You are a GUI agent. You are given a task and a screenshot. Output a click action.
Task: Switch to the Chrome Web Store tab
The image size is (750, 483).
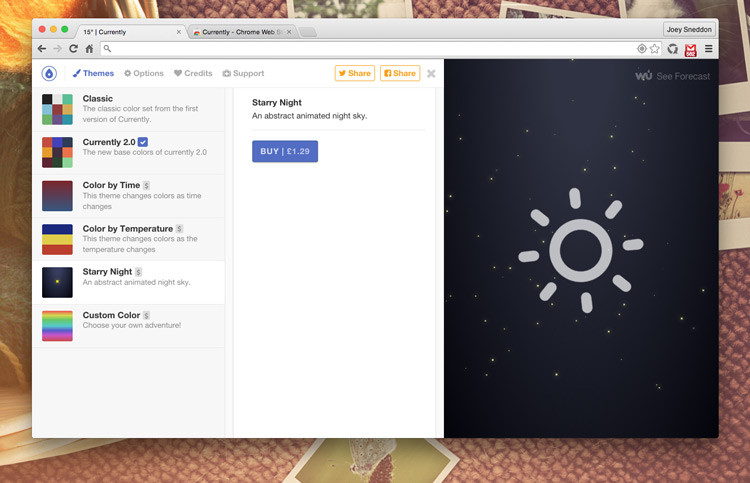click(x=240, y=32)
